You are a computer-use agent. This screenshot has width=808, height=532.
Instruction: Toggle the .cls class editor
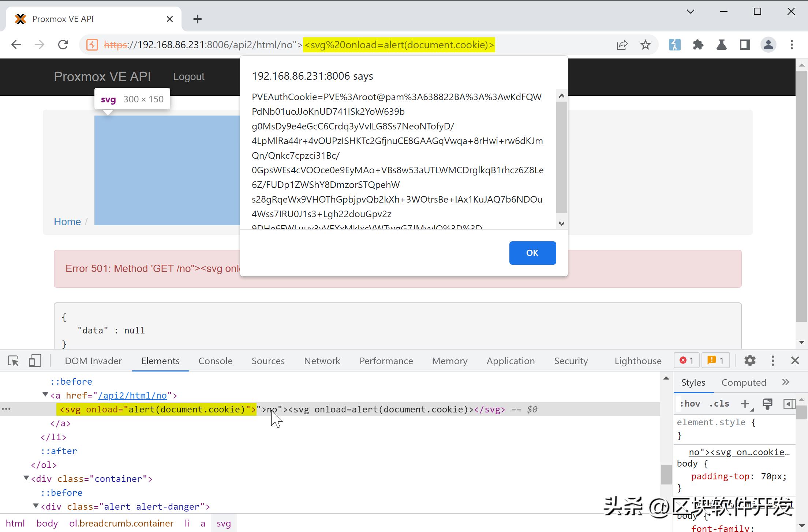[719, 403]
